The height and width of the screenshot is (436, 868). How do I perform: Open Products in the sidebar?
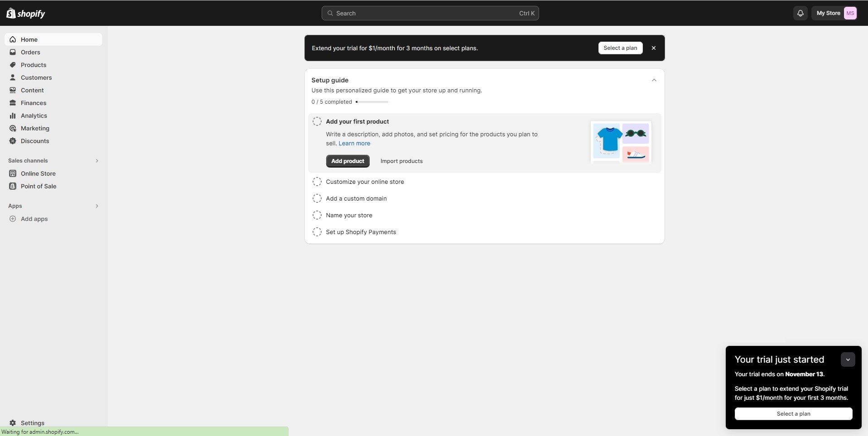click(53, 65)
